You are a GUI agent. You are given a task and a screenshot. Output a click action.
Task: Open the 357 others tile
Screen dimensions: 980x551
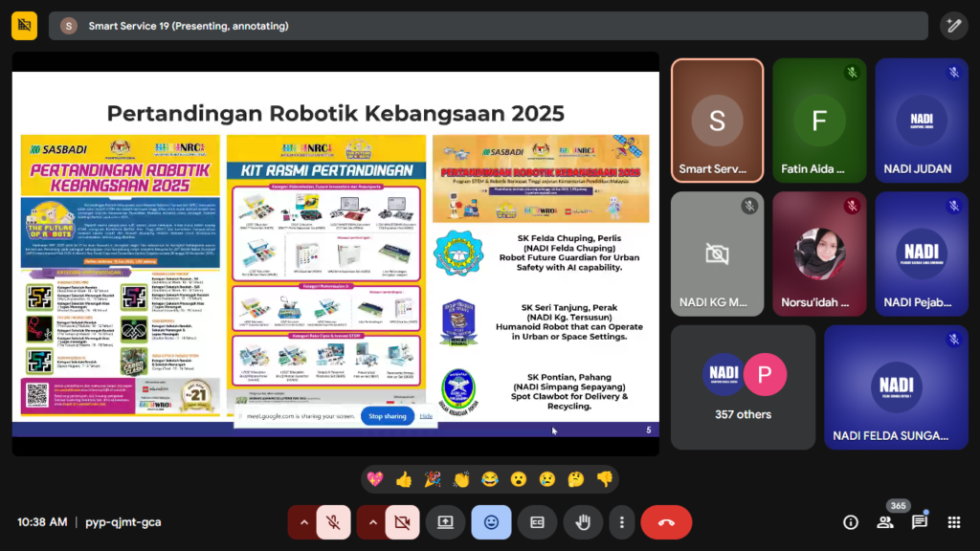coord(743,386)
